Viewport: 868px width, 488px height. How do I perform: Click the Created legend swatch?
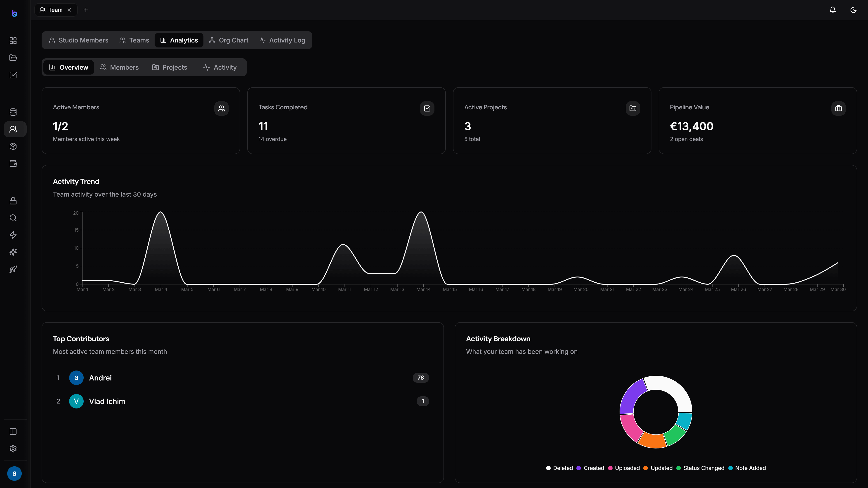(x=579, y=468)
